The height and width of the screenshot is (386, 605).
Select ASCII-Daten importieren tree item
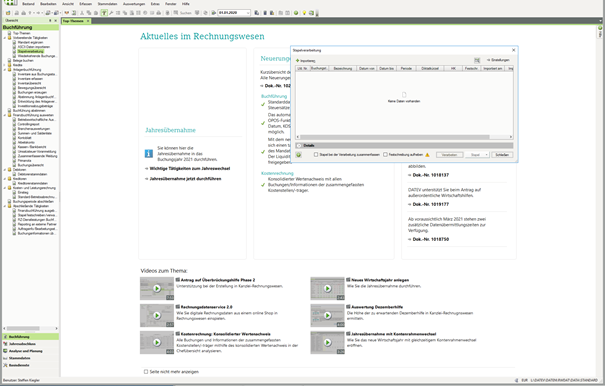34,47
